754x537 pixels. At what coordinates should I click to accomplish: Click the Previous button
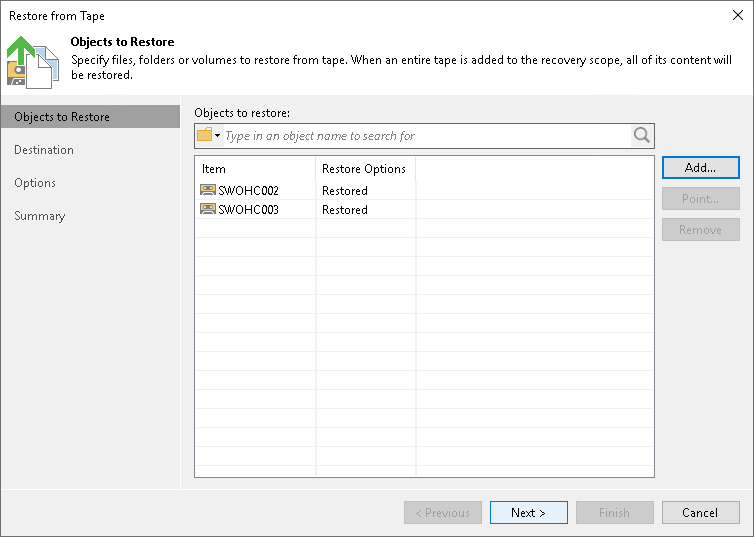point(443,512)
